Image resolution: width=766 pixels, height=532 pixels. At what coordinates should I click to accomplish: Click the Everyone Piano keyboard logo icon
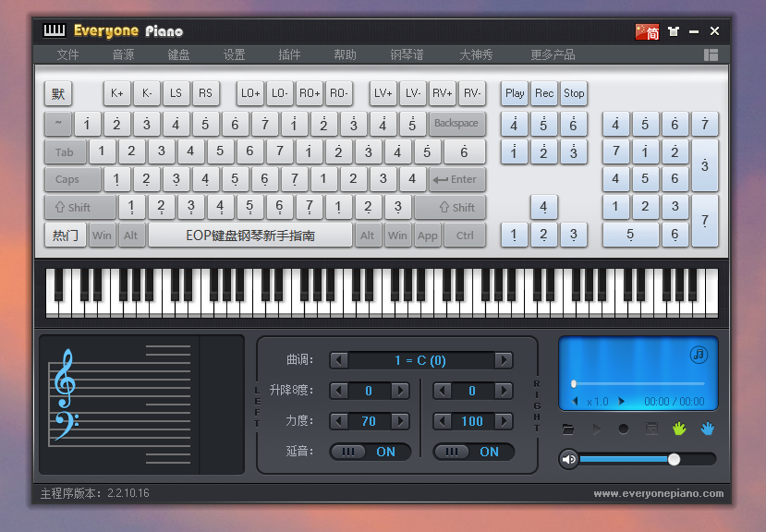point(55,30)
